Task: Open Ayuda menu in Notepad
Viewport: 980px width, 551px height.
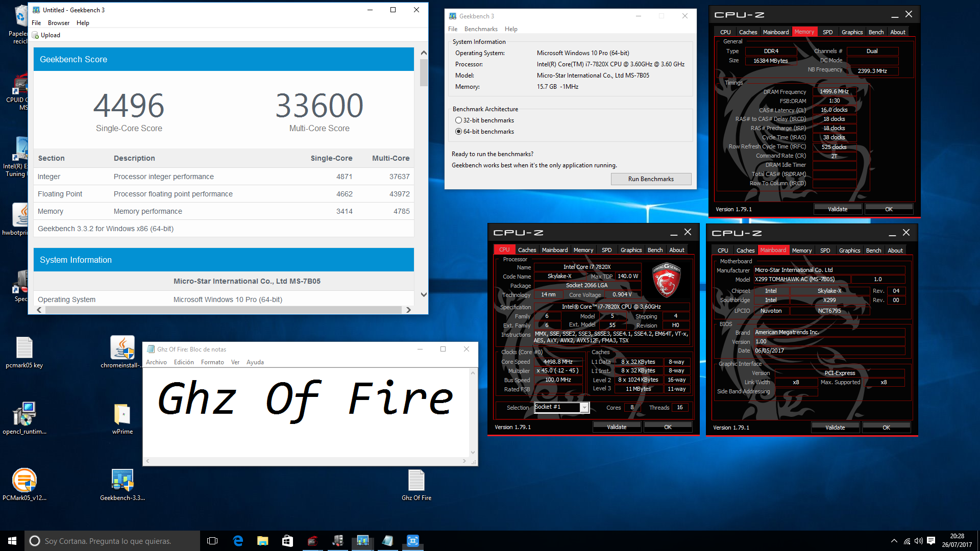Action: [255, 362]
